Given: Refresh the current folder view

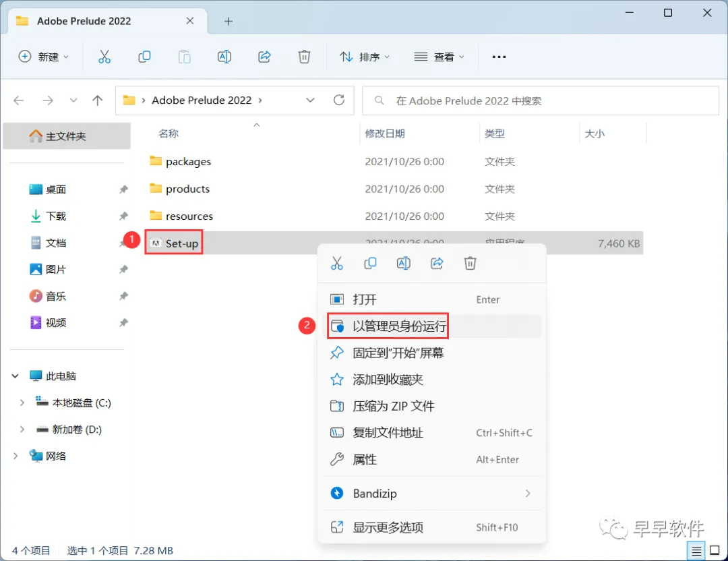Looking at the screenshot, I should point(339,100).
